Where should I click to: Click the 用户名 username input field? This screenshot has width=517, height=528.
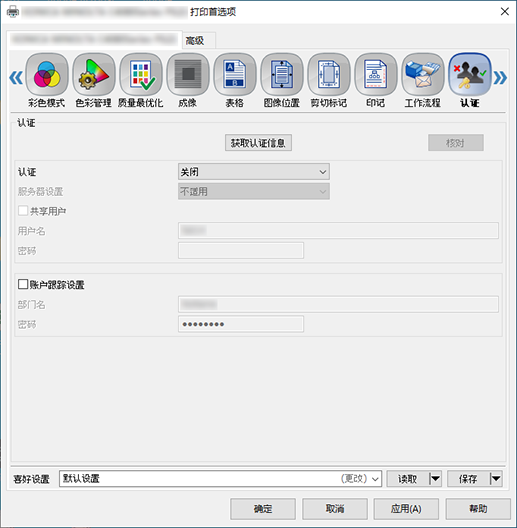click(338, 231)
